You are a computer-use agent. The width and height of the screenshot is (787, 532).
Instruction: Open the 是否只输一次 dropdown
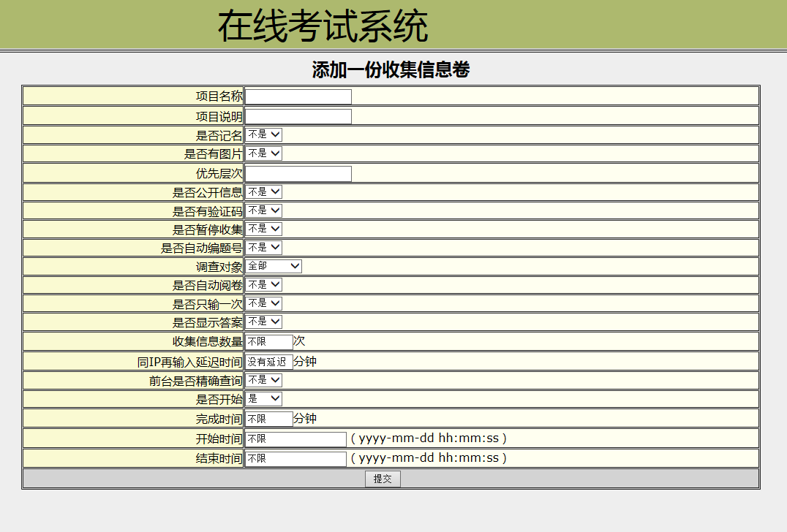[263, 303]
